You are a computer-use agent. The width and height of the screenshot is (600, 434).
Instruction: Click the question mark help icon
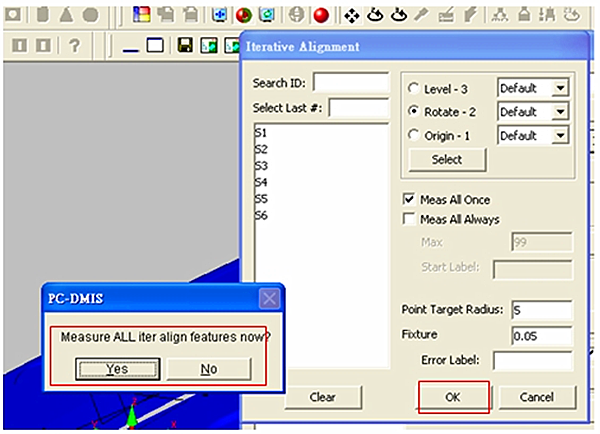74,46
